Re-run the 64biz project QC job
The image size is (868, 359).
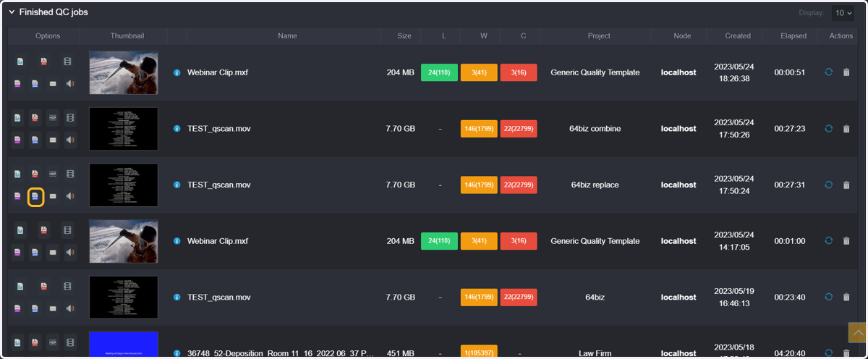[829, 297]
